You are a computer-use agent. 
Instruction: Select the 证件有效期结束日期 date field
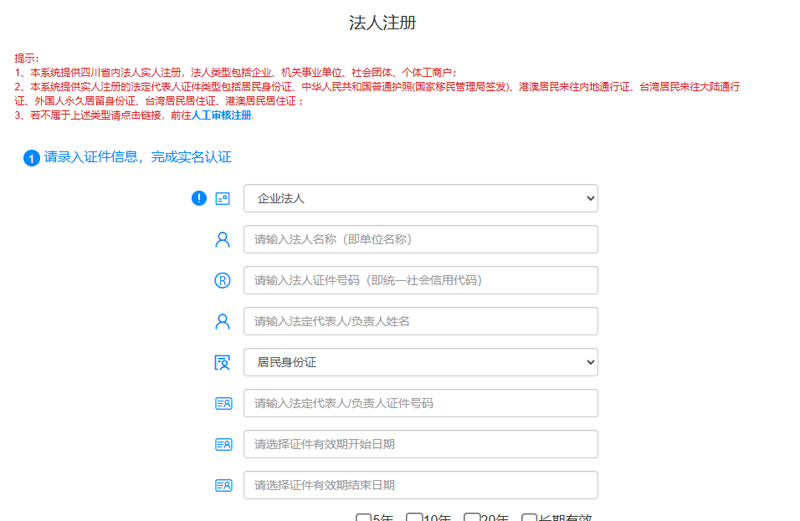click(x=420, y=485)
